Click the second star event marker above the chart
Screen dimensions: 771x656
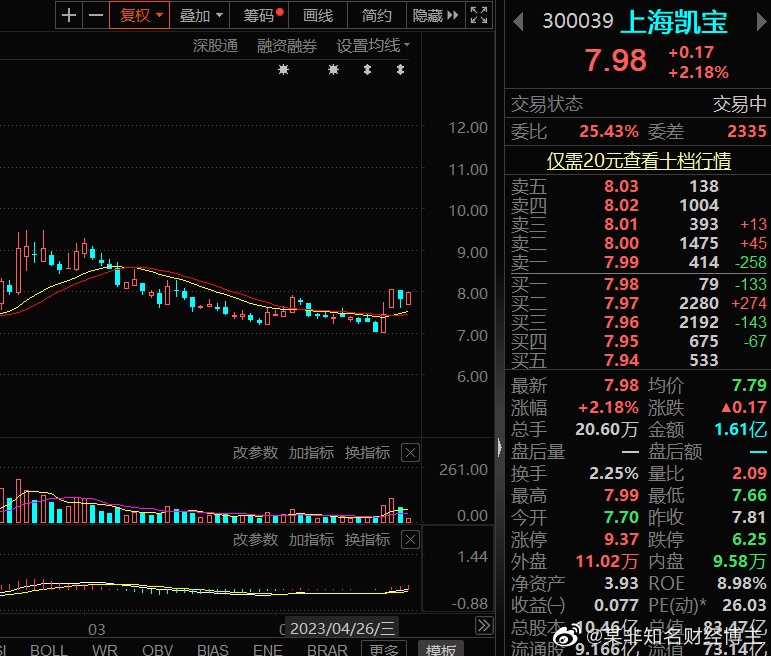pyautogui.click(x=333, y=70)
